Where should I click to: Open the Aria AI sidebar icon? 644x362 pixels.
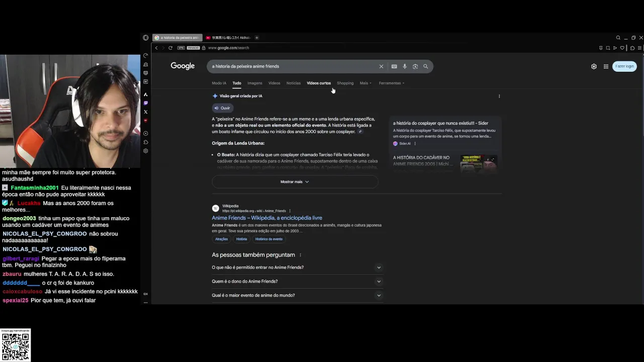(146, 95)
